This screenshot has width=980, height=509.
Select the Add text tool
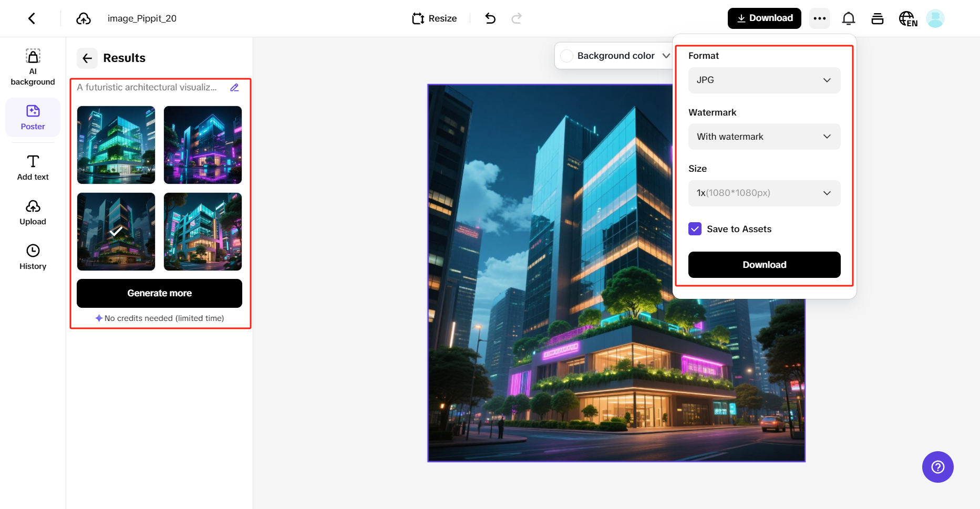point(33,167)
